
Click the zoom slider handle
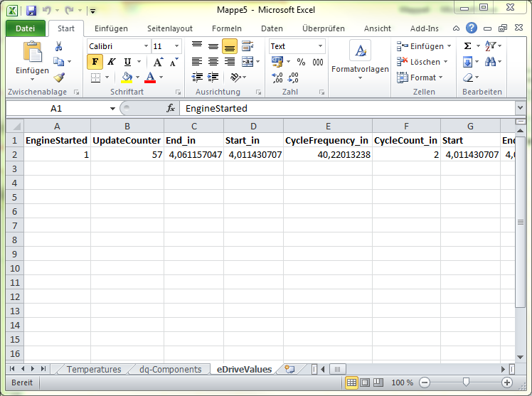point(466,382)
